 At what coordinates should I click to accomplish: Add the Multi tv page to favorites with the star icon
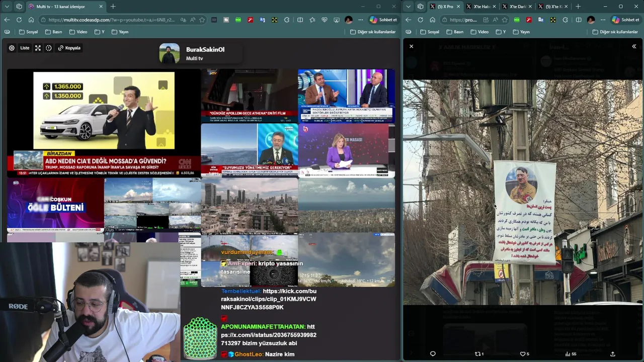tap(202, 20)
